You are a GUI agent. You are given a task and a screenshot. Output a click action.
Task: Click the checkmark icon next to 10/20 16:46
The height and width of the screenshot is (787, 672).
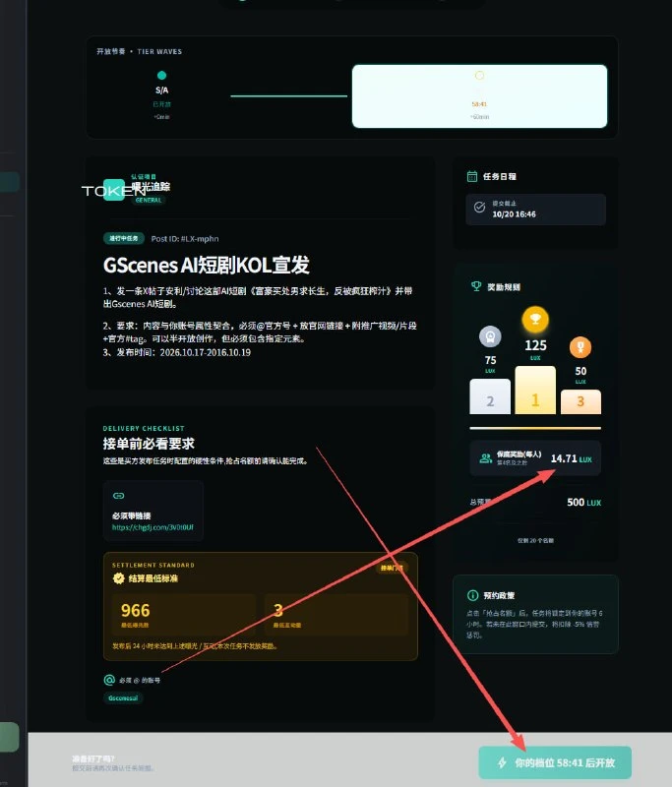coord(479,208)
